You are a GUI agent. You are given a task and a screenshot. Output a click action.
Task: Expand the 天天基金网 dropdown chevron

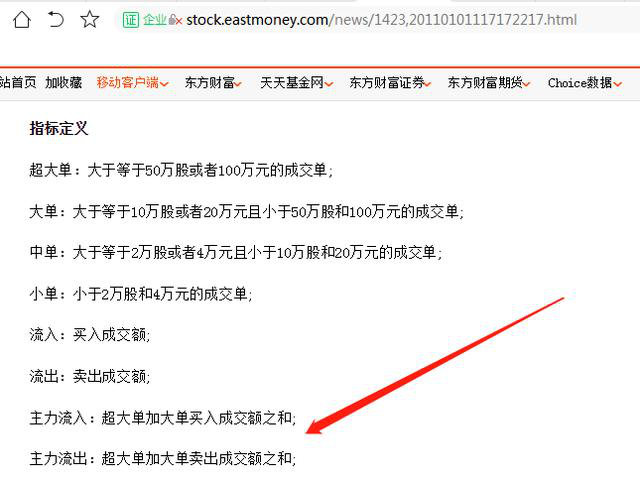[x=329, y=84]
